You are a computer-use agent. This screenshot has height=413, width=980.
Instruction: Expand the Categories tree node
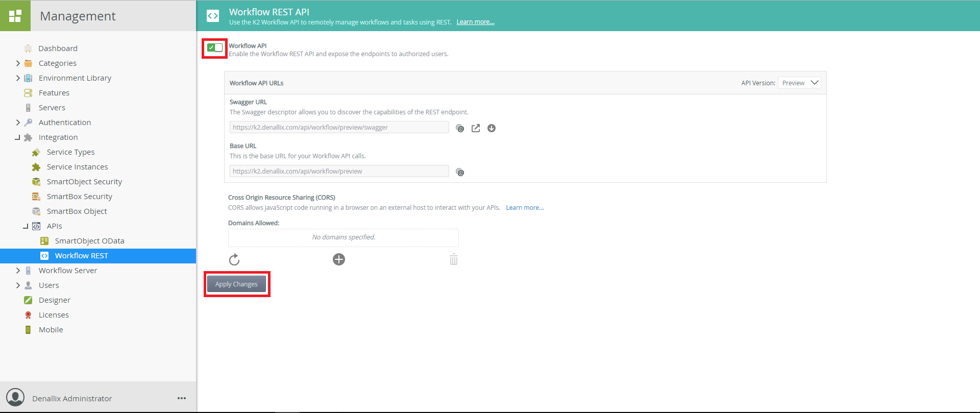point(18,63)
